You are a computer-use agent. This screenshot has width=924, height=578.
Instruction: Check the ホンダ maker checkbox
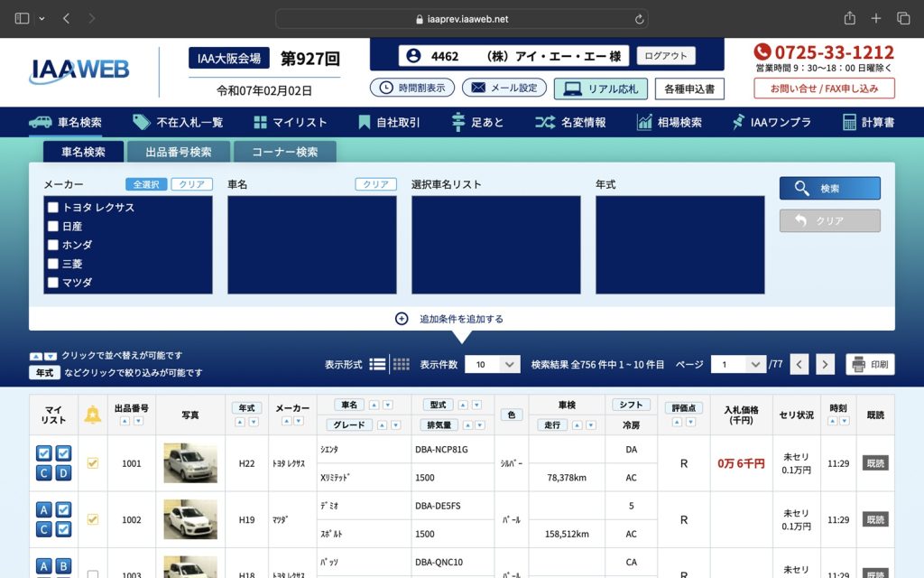[x=52, y=245]
